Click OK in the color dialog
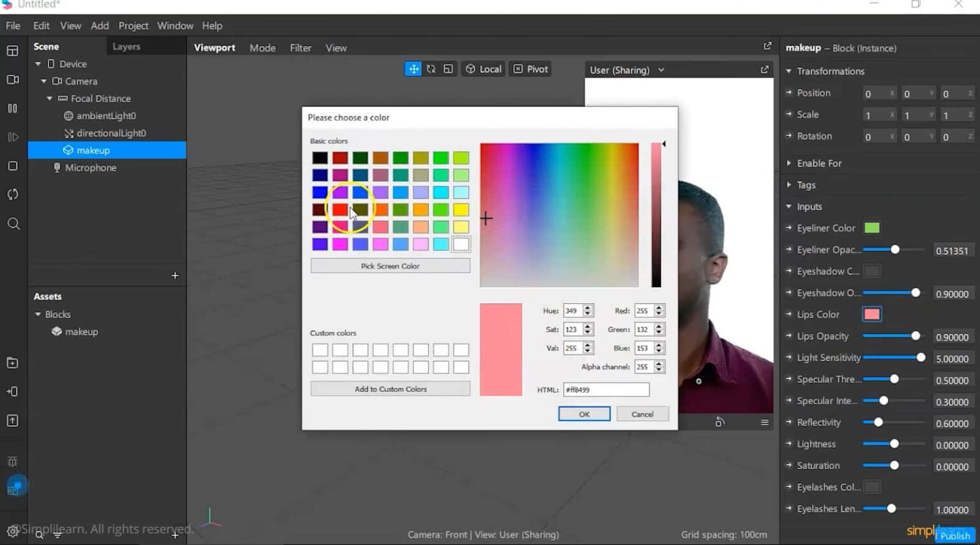Viewport: 980px width, 545px height. (x=584, y=414)
